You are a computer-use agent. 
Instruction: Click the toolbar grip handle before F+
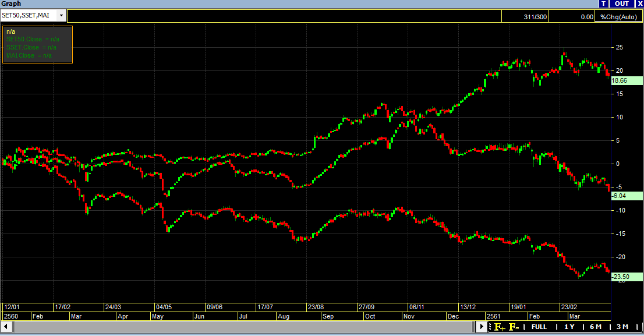(x=490, y=327)
